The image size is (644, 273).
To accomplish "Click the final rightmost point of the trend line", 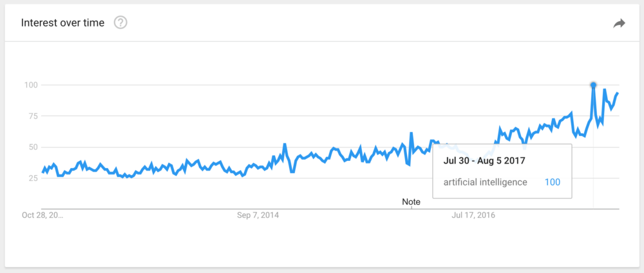I will [x=618, y=93].
